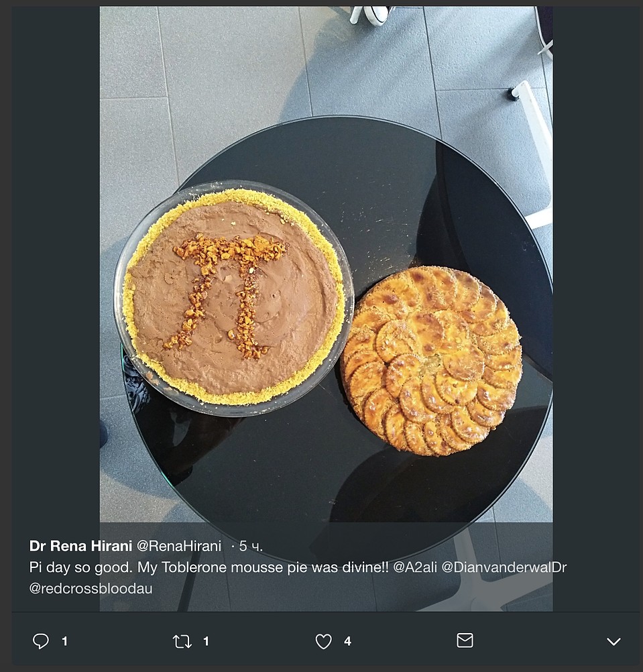Screen dimensions: 643x672
Task: Click the reply speech bubble icon
Action: click(41, 641)
